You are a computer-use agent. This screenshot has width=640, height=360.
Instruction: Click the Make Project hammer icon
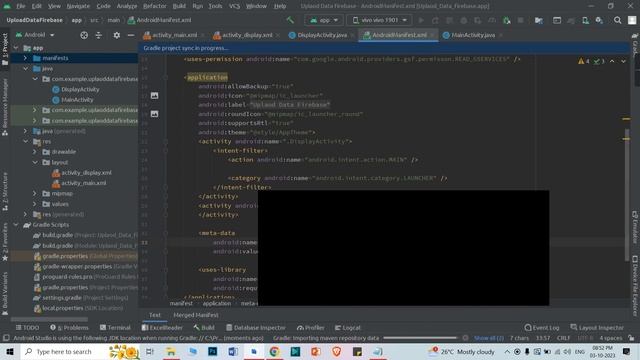[x=290, y=20]
